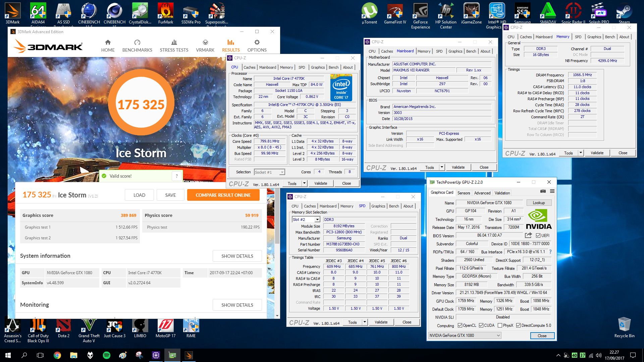Show details for Monitoring section
644x362 pixels.
coord(237,305)
